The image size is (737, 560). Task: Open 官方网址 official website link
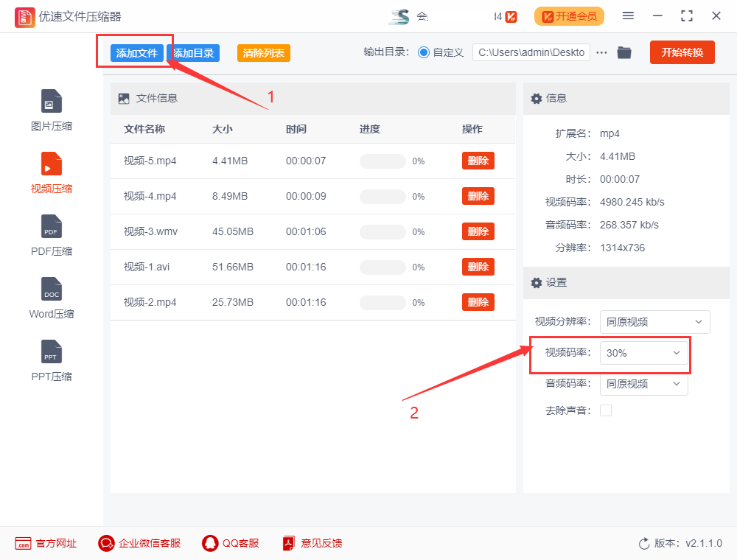click(46, 543)
